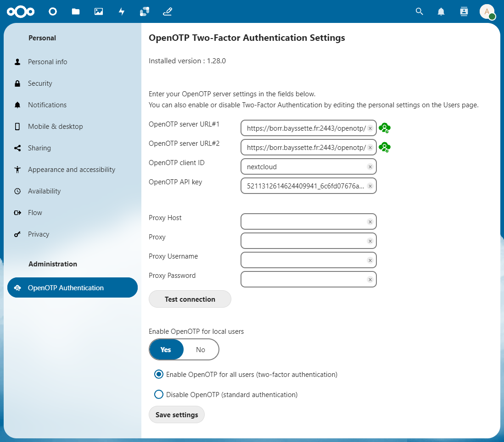Open Privacy settings
Viewport: 504px width, 442px height.
coord(73,234)
